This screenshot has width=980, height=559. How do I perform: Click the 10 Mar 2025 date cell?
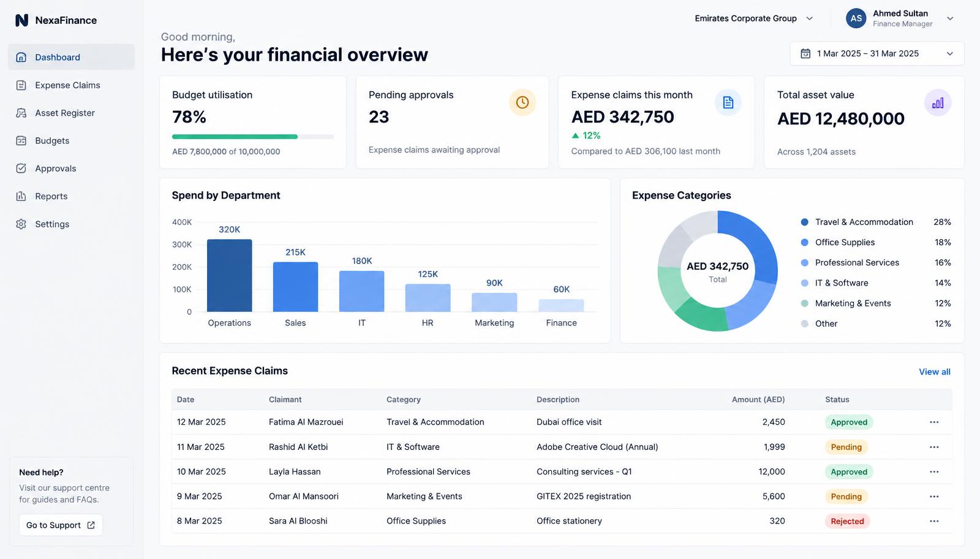[202, 472]
